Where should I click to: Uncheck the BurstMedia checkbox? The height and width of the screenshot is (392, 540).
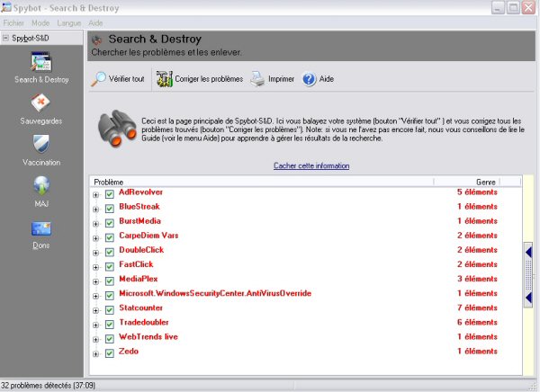click(x=110, y=223)
